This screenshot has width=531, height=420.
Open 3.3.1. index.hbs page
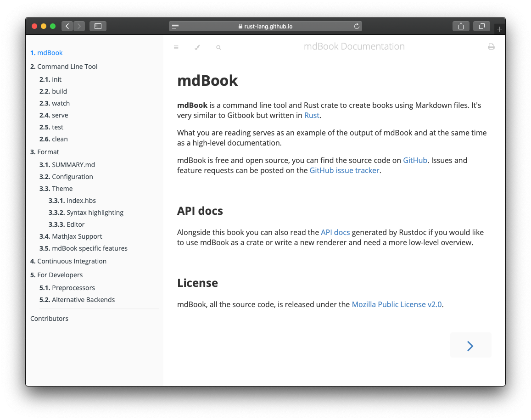(72, 201)
